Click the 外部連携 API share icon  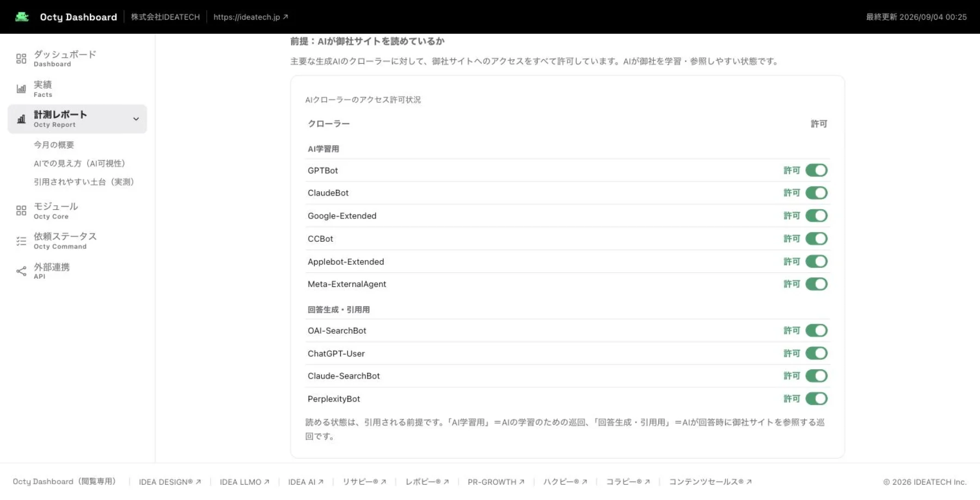pos(21,271)
